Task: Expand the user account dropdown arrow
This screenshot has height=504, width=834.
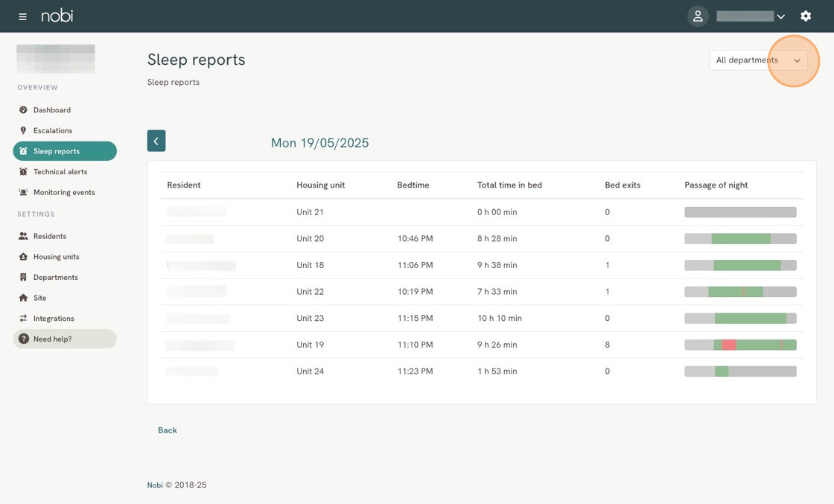Action: [780, 16]
